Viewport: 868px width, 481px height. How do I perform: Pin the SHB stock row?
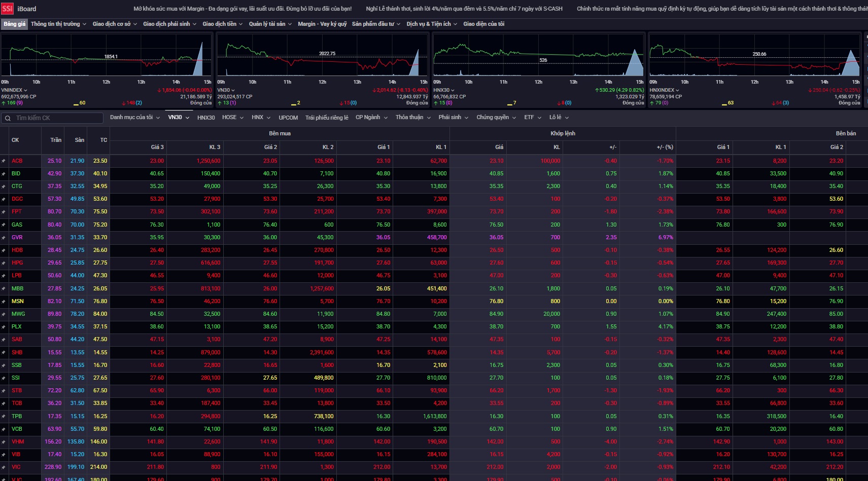click(x=4, y=353)
